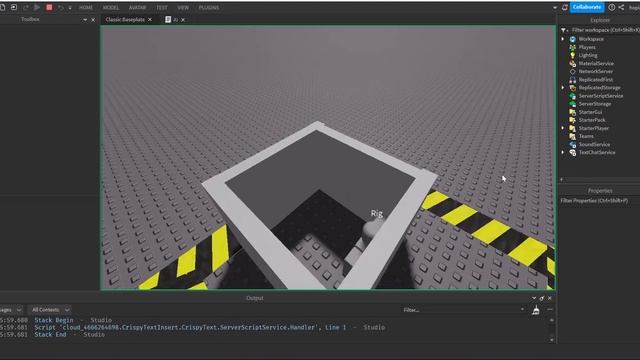Stop the running playtest with the red square
640x360 pixels.
(x=49, y=7)
